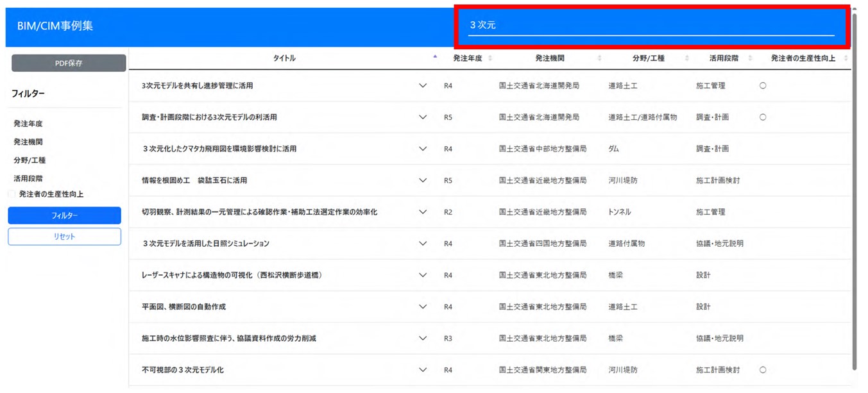
Task: Click title 平面図、横断図の自動作成
Action: pos(183,307)
